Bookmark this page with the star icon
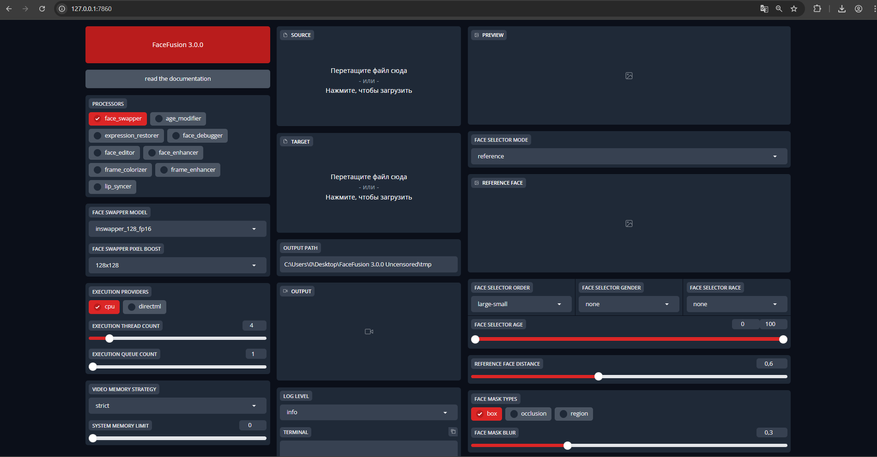The width and height of the screenshot is (877, 457). point(794,8)
